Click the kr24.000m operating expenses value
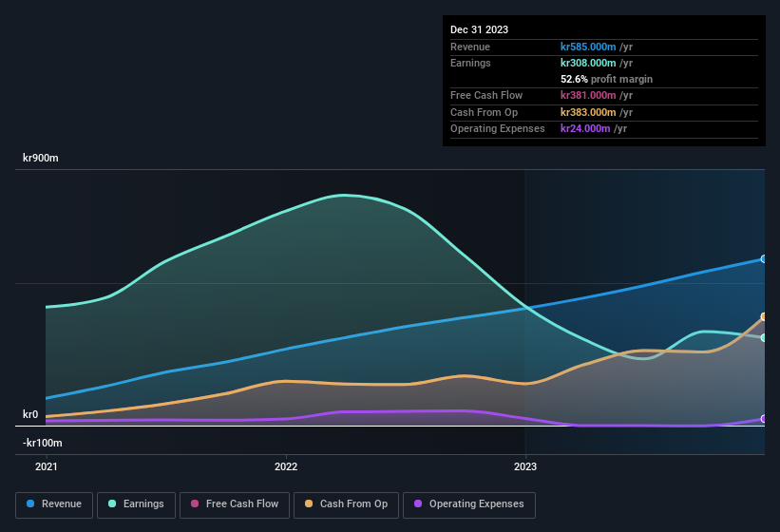The height and width of the screenshot is (532, 780). click(585, 128)
